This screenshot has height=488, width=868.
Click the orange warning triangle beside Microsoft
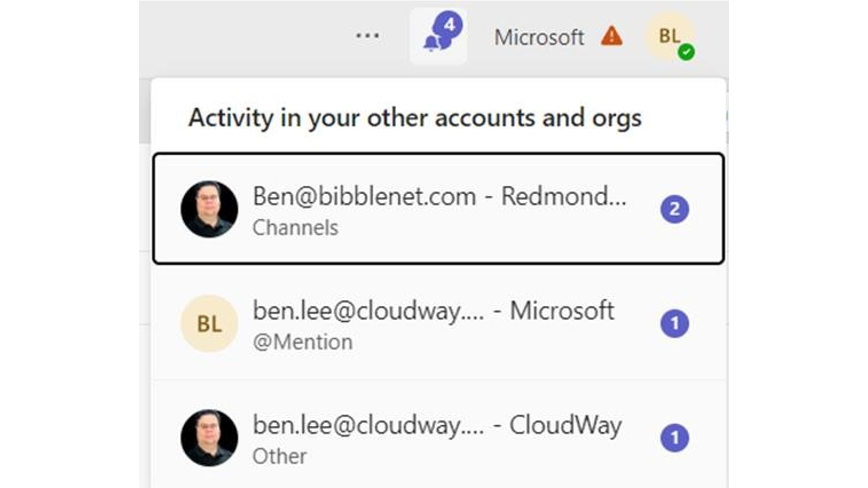click(x=612, y=37)
